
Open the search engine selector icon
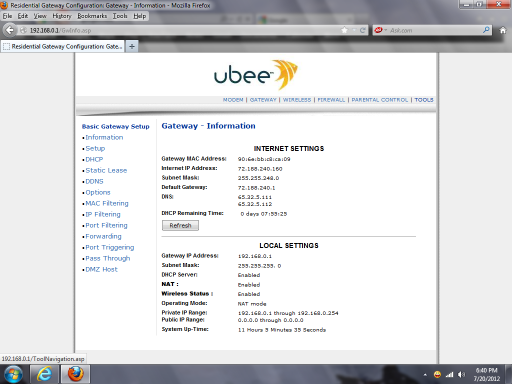(x=380, y=30)
